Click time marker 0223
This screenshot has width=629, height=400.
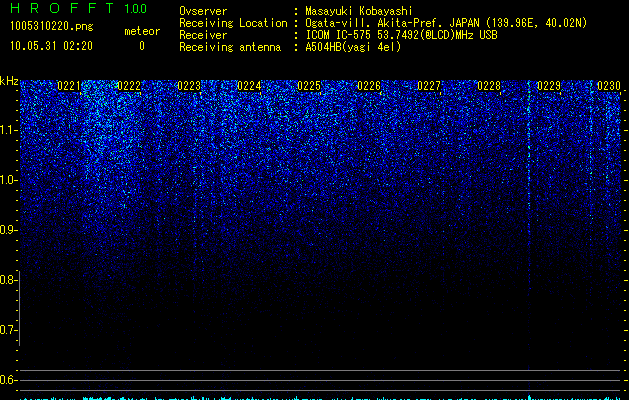click(x=189, y=86)
